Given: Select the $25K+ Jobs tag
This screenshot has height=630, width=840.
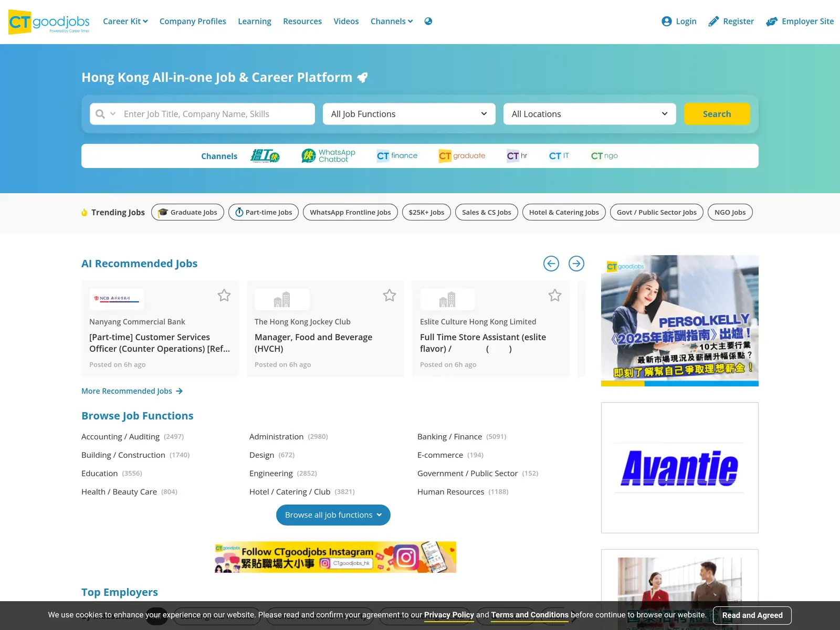Looking at the screenshot, I should tap(426, 212).
